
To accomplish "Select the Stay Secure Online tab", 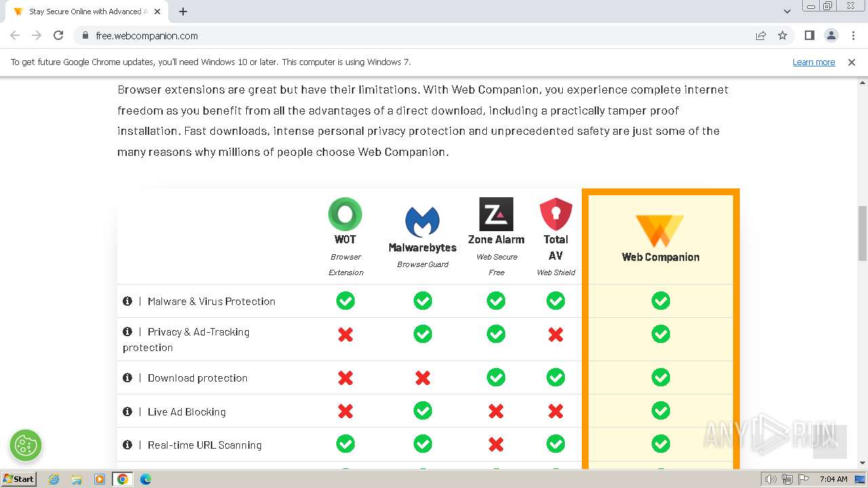I will (x=85, y=12).
